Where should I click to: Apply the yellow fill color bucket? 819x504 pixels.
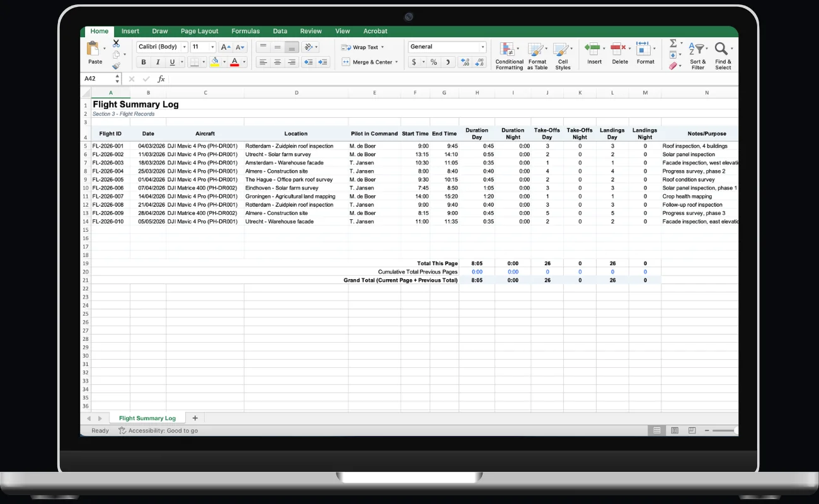click(x=215, y=62)
